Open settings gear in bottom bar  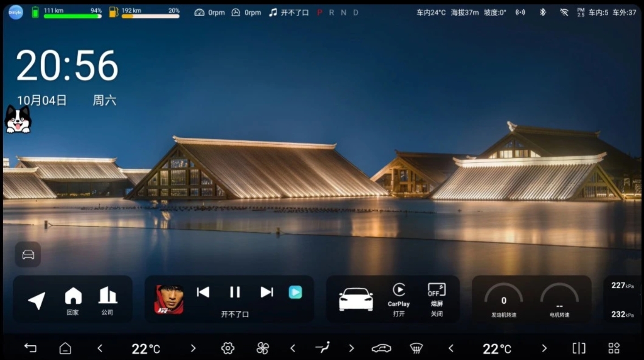(228, 348)
